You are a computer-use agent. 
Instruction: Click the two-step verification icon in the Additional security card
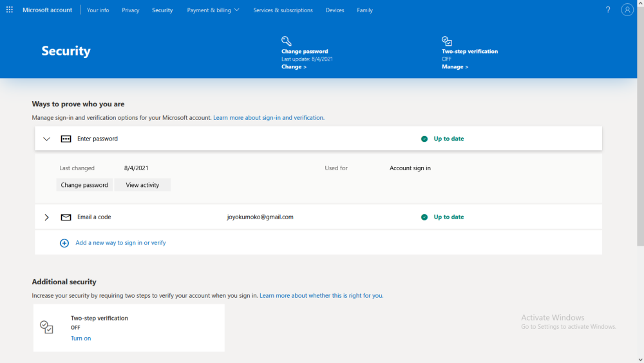tap(46, 328)
